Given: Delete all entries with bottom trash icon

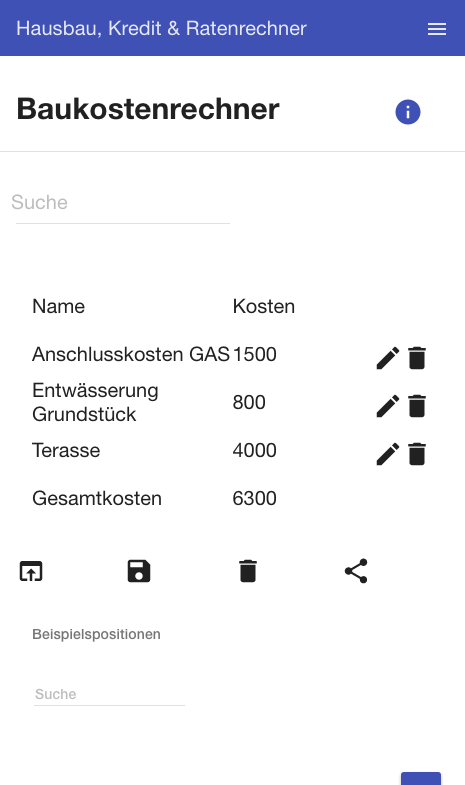Looking at the screenshot, I should click(x=248, y=571).
